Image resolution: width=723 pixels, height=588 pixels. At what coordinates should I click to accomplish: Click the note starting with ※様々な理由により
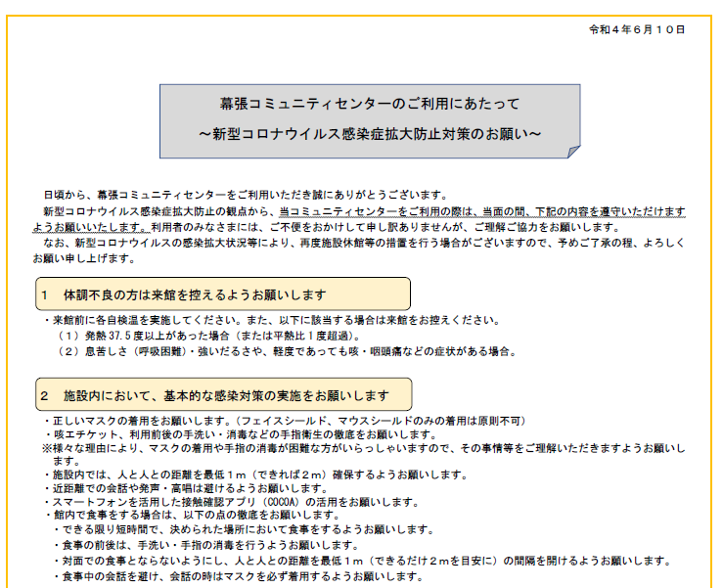(362, 448)
